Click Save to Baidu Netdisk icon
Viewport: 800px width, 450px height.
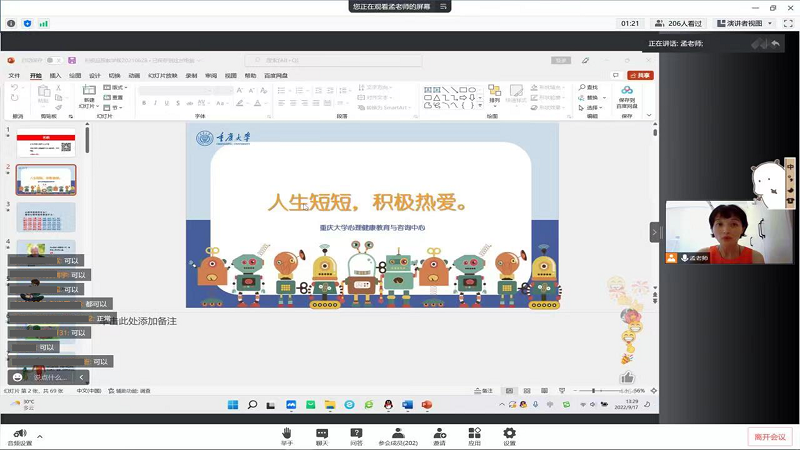[x=627, y=91]
